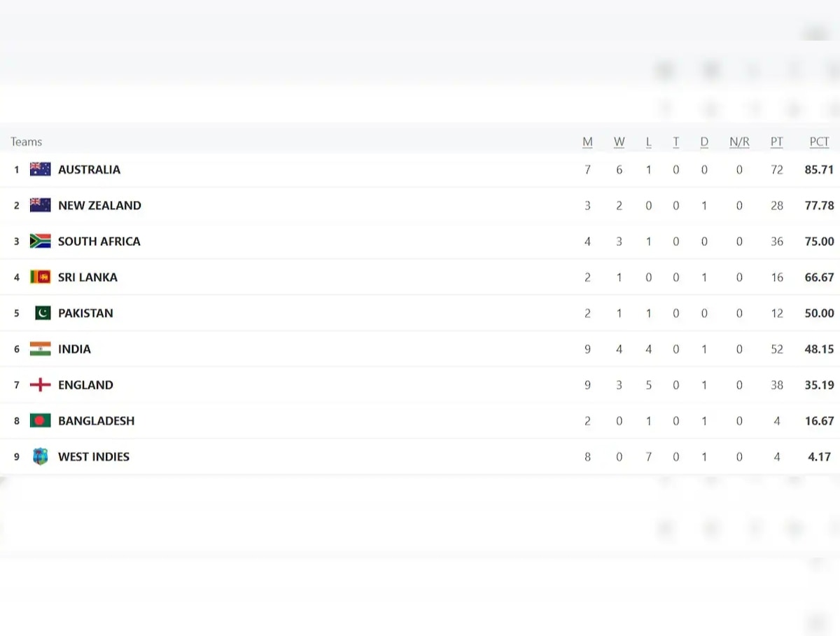The width and height of the screenshot is (840, 636).
Task: Click the South Africa flag icon
Action: (x=41, y=241)
